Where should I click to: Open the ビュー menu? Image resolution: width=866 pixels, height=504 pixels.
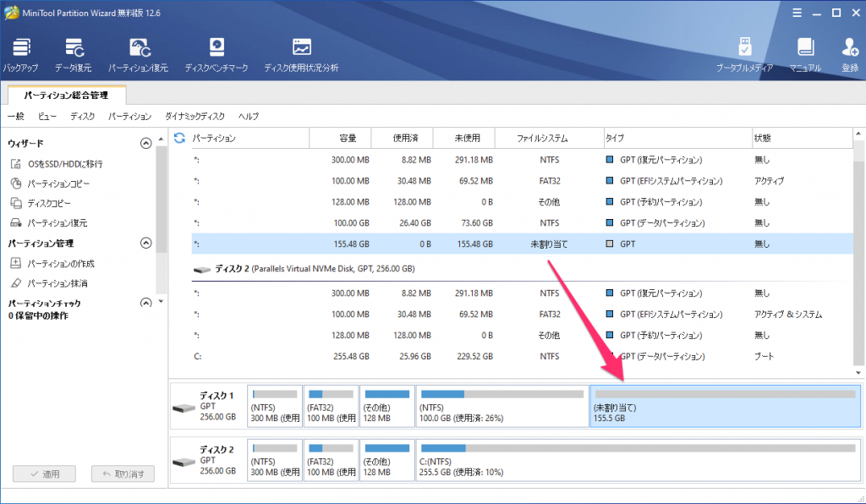pos(47,117)
